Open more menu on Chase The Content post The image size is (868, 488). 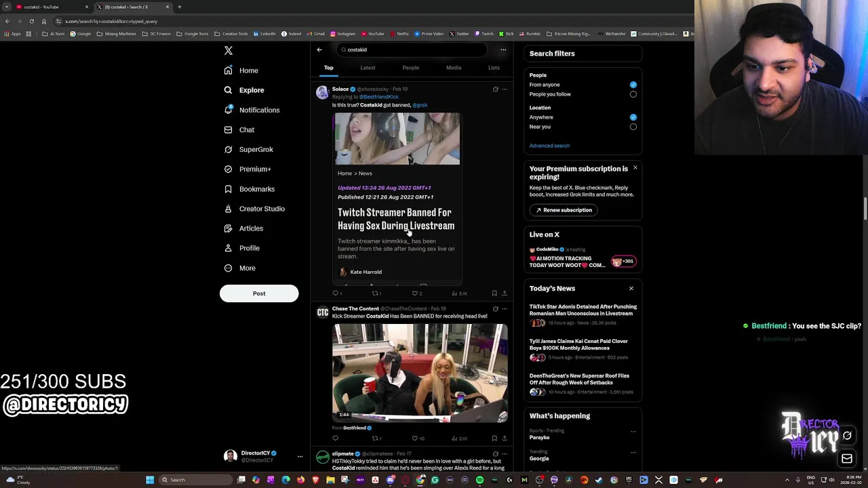click(504, 309)
